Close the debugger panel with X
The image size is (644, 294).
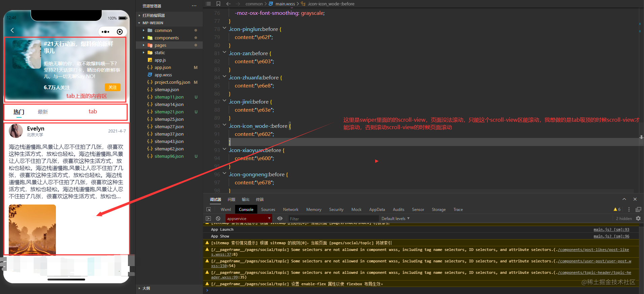pos(635,199)
